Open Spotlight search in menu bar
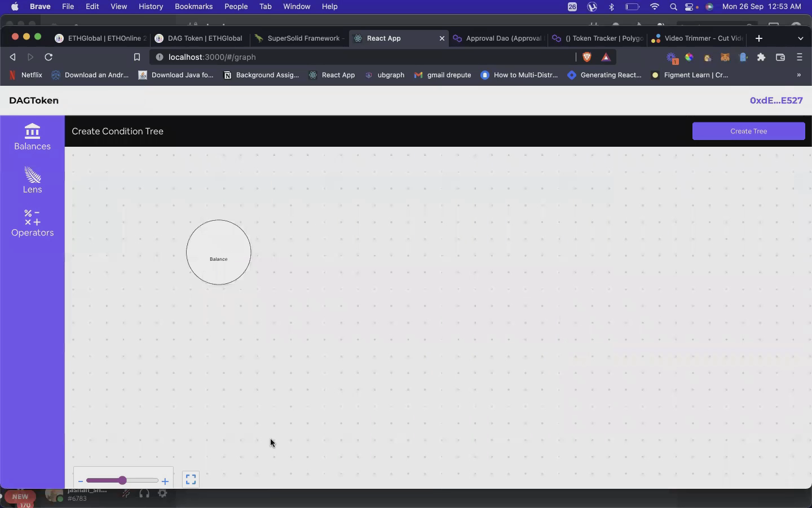 pyautogui.click(x=673, y=7)
